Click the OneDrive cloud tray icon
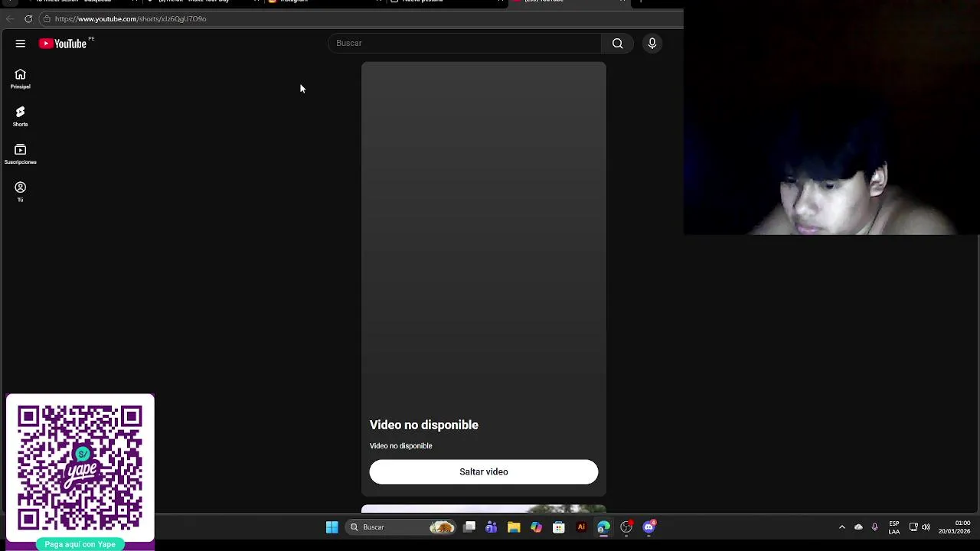The height and width of the screenshot is (551, 980). pyautogui.click(x=858, y=527)
